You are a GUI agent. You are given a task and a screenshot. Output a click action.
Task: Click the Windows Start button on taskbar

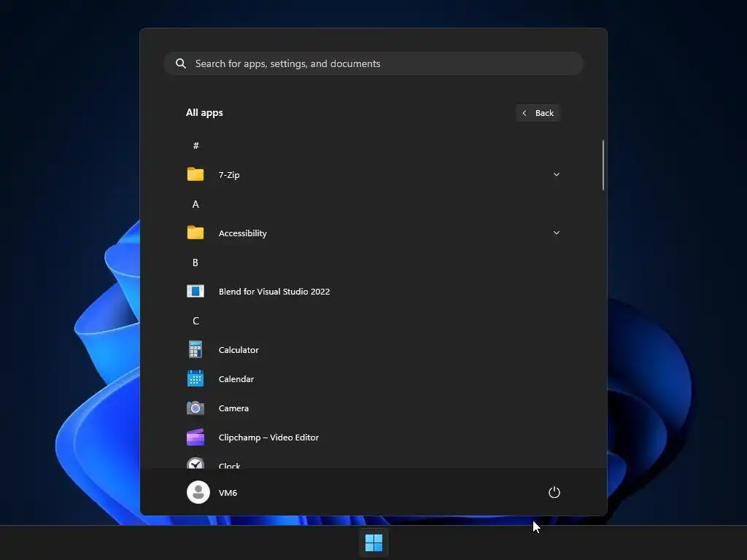tap(374, 542)
